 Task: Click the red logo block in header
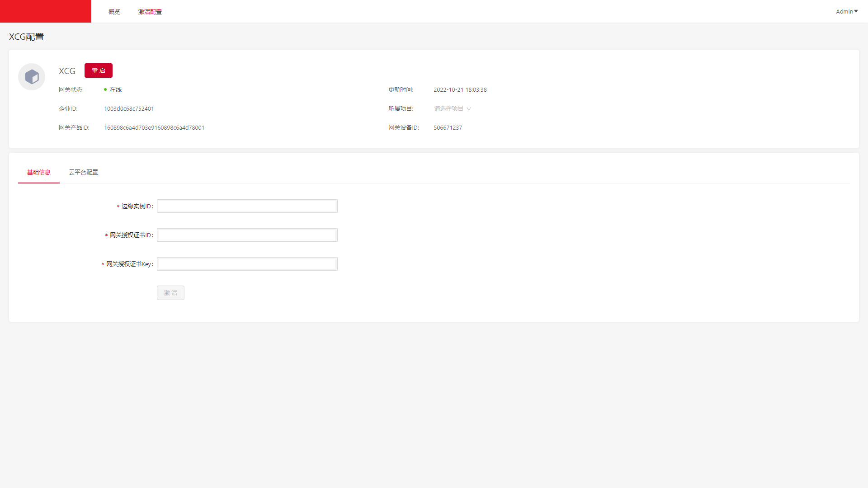45,11
